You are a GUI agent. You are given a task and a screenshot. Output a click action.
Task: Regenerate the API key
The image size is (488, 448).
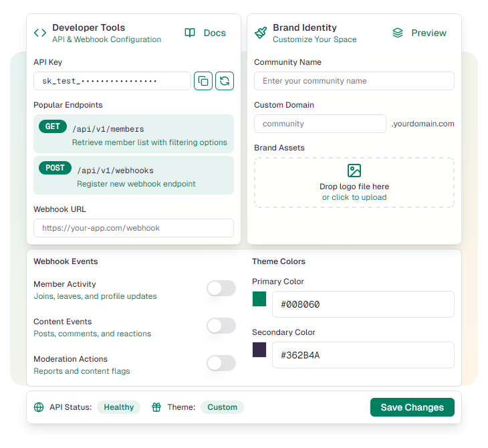pos(225,81)
